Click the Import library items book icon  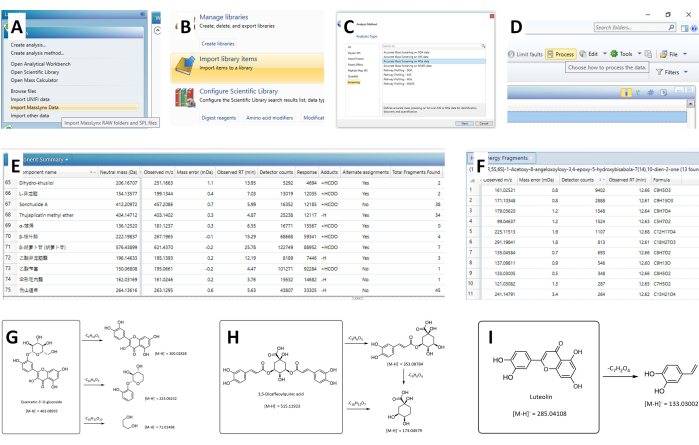pyautogui.click(x=185, y=66)
